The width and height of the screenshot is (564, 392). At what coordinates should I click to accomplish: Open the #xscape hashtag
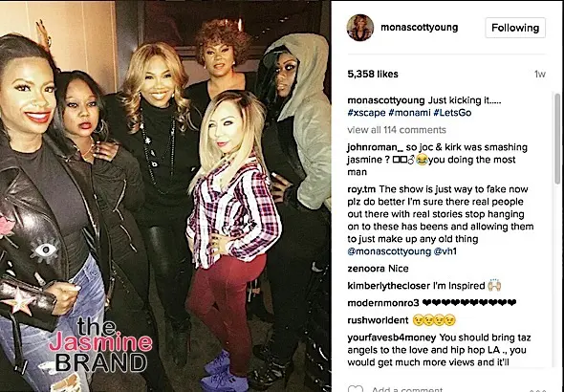[x=366, y=113]
